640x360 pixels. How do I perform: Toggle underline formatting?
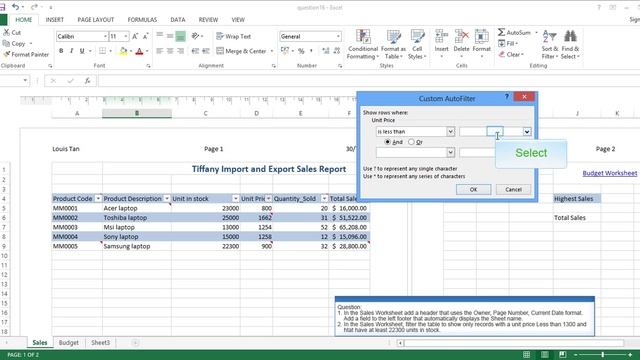pos(82,51)
